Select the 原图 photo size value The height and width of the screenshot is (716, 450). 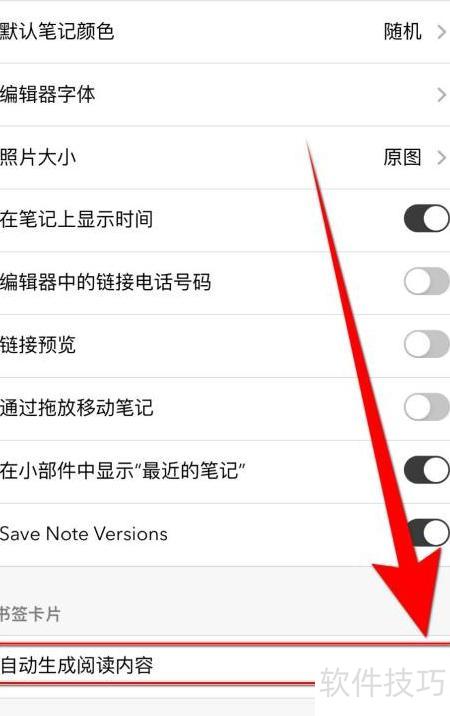(x=402, y=158)
